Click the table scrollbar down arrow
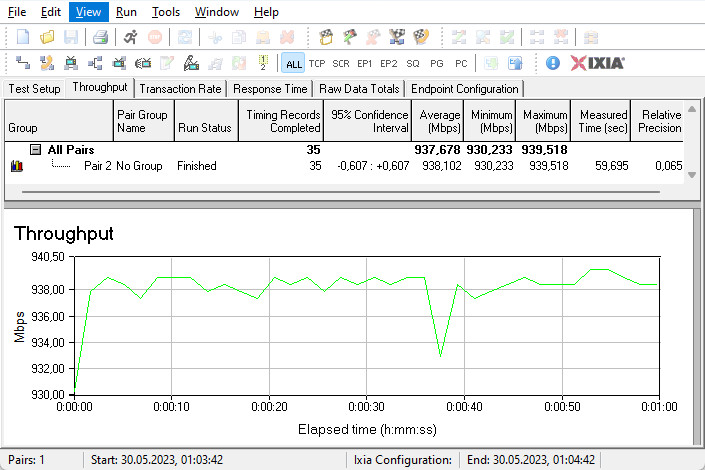 pyautogui.click(x=692, y=175)
